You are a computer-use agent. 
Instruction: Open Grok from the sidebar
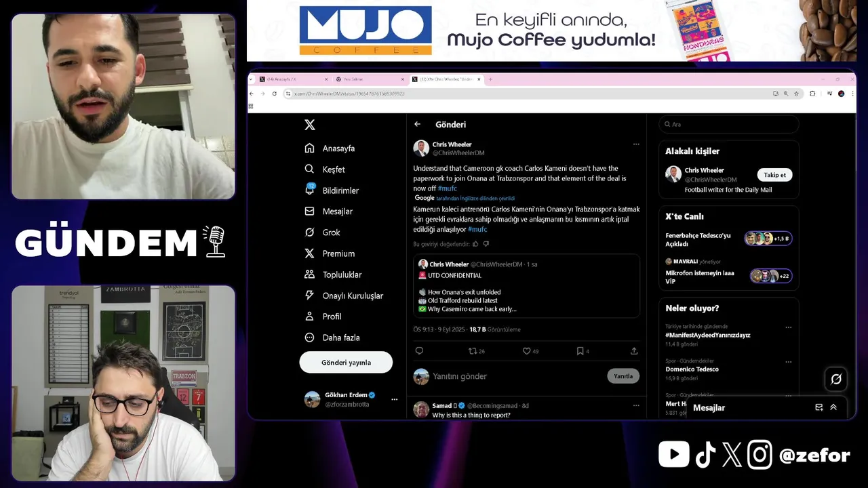(x=323, y=232)
